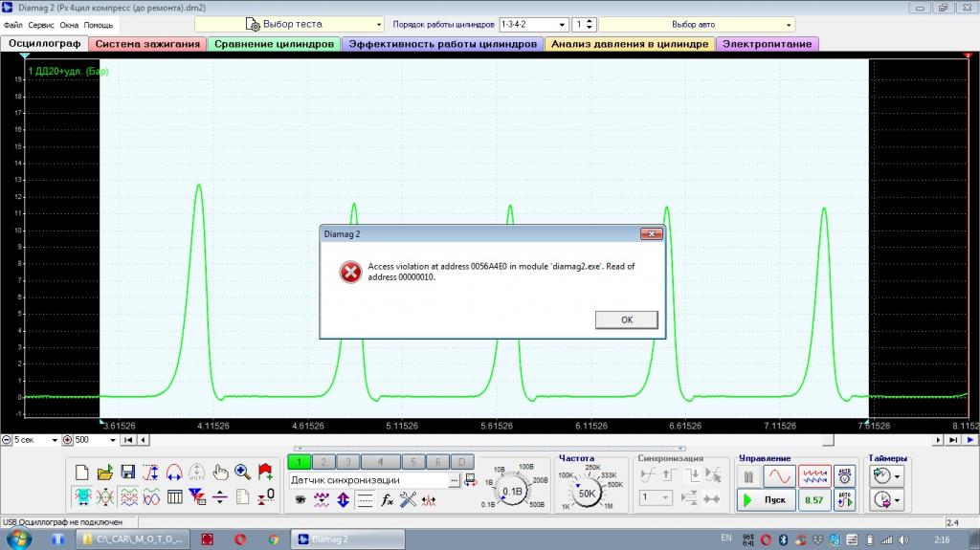980x550 pixels.
Task: Toggle channel 5 button
Action: [413, 462]
